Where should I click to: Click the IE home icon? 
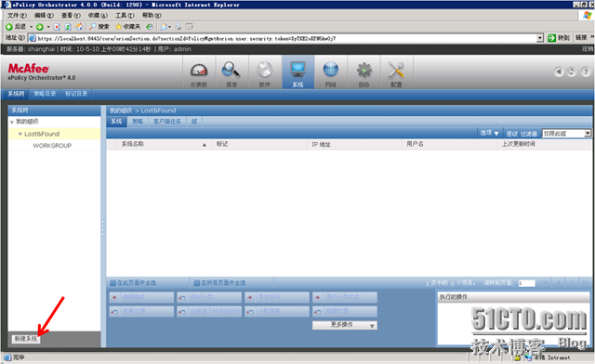pos(79,27)
